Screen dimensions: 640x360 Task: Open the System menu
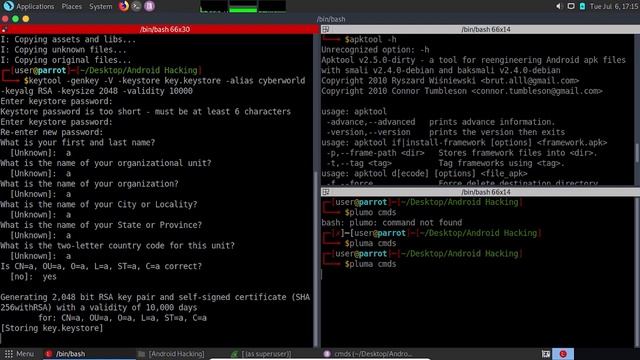click(100, 7)
